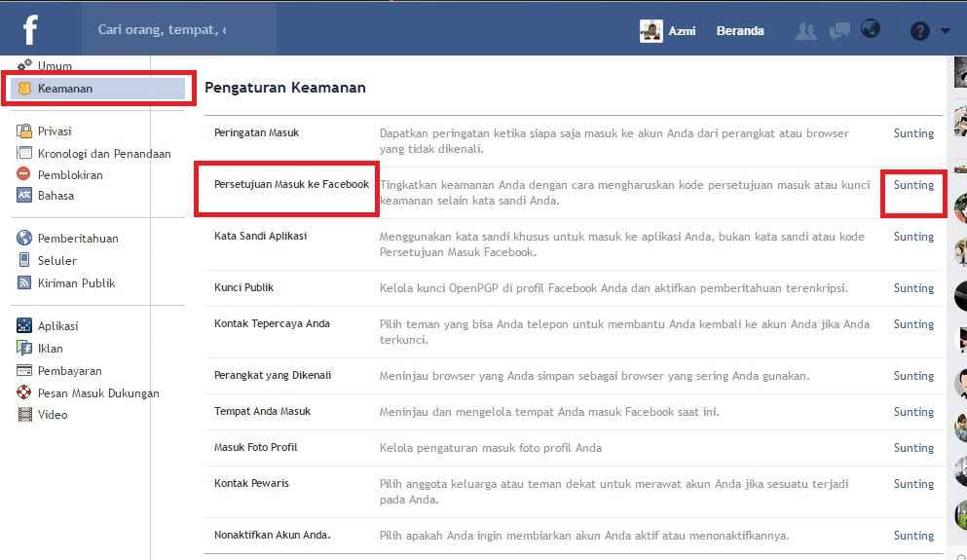The image size is (967, 560).
Task: Open Seluler mobile settings
Action: coord(56,261)
